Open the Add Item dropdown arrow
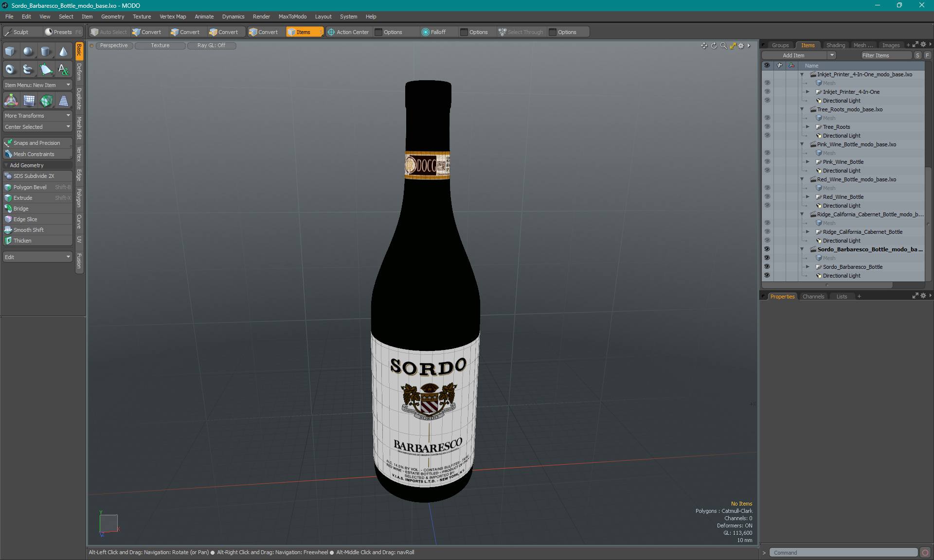The width and height of the screenshot is (934, 560). point(832,55)
